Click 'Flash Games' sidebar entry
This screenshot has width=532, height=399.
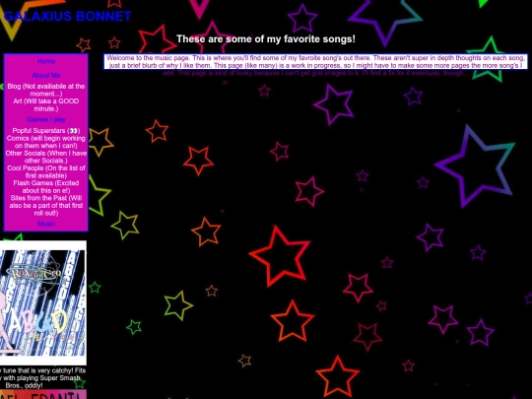click(x=46, y=186)
